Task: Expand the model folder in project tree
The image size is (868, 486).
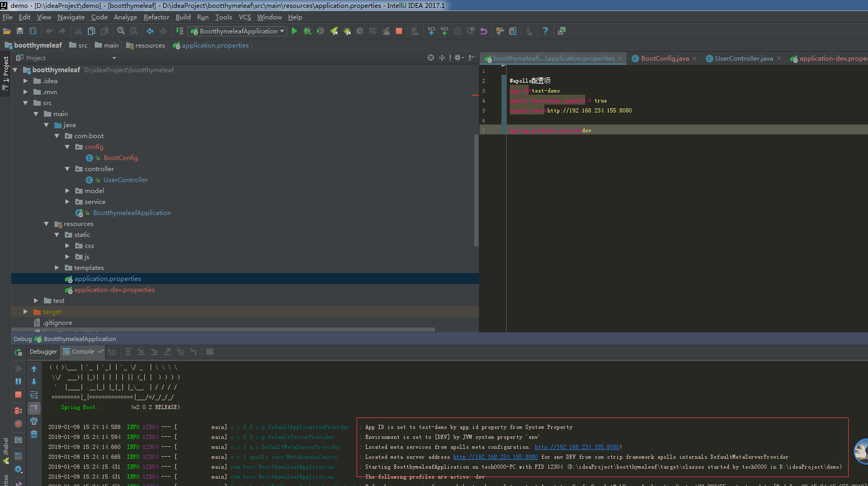Action: pos(67,190)
